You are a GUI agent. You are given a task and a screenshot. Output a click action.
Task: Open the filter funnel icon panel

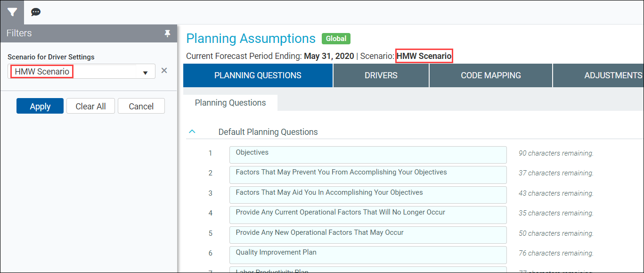coord(12,12)
